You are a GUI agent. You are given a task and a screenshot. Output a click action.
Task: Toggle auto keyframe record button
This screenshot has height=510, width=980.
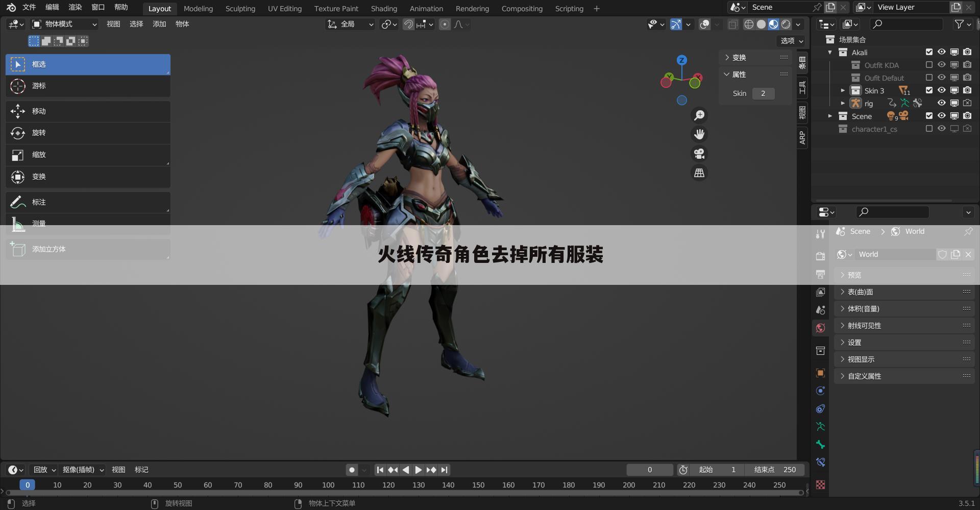pos(352,470)
